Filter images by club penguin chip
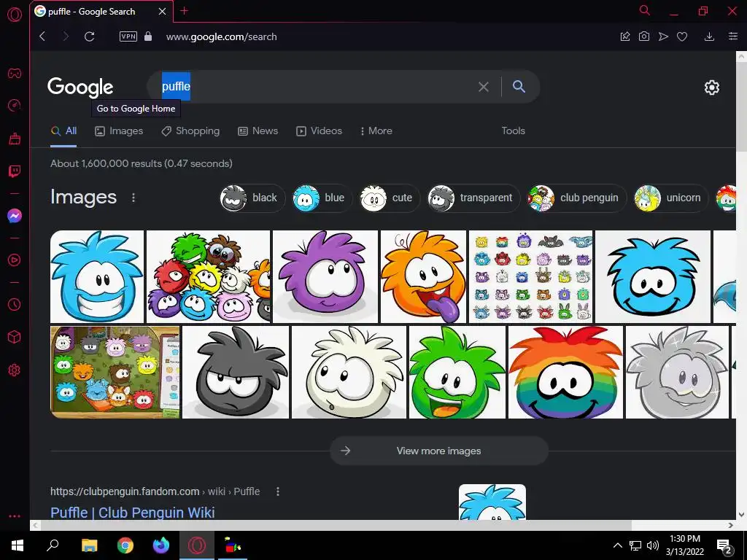The height and width of the screenshot is (560, 747). coord(577,198)
